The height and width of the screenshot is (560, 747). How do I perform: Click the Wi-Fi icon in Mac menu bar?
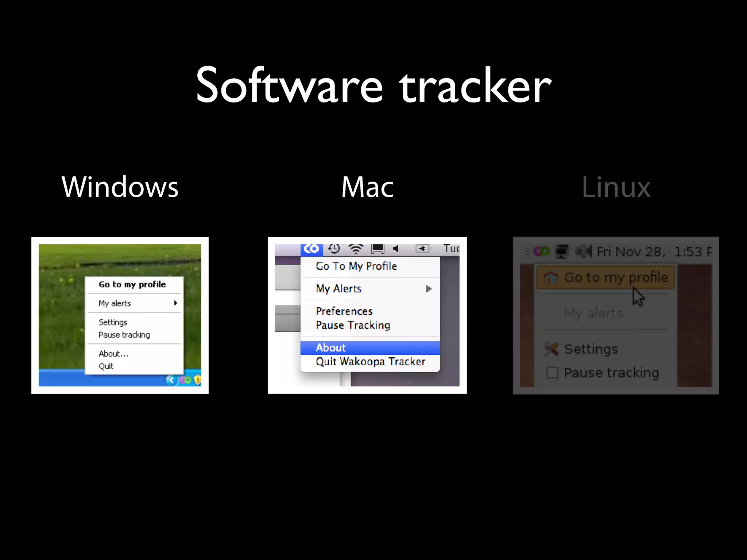coord(356,249)
